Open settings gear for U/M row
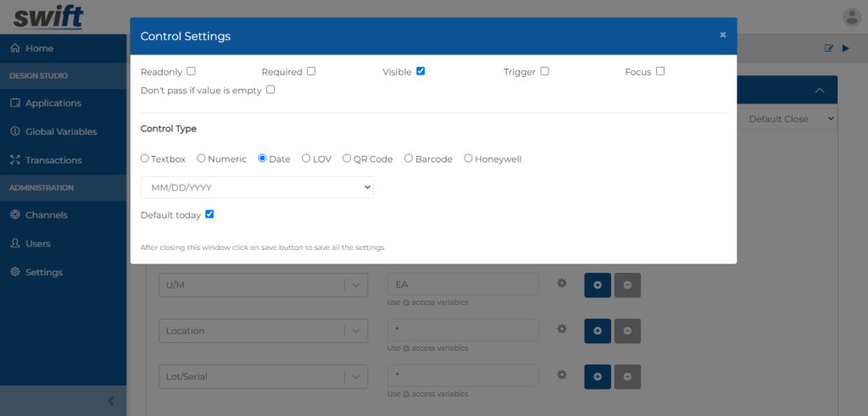Screen dimensions: 868x416 click(562, 283)
